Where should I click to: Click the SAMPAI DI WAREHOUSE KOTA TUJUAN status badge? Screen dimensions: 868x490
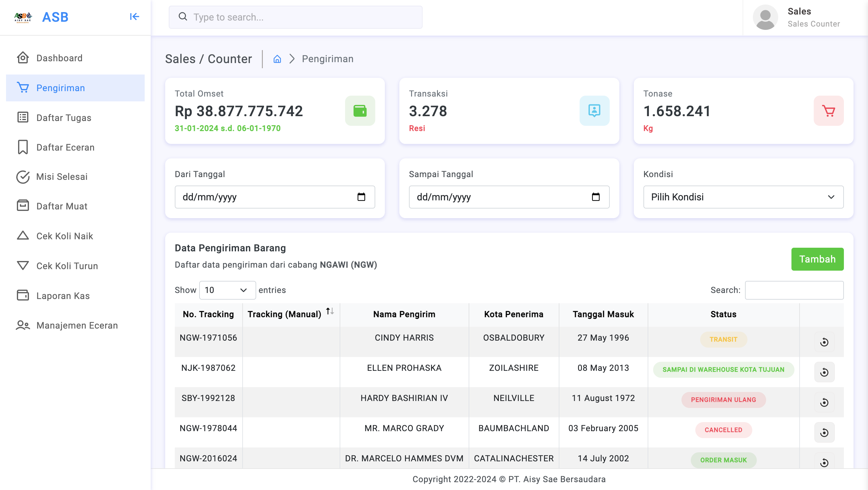723,370
